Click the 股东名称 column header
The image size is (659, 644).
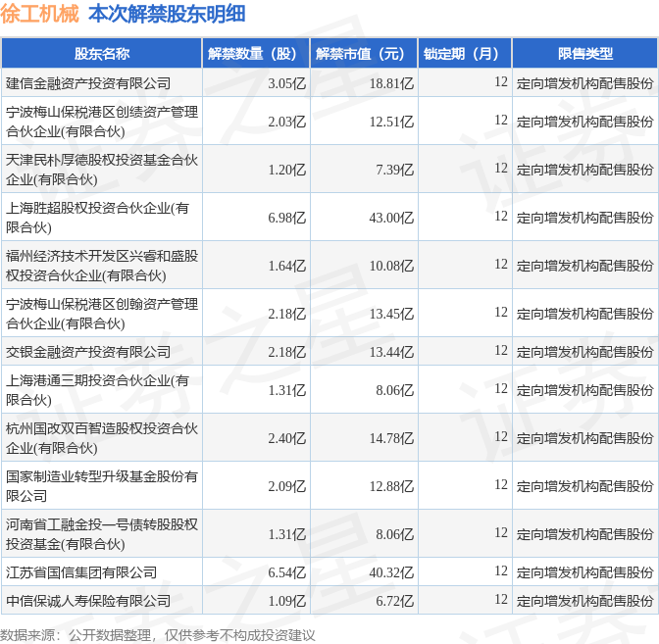(x=102, y=53)
